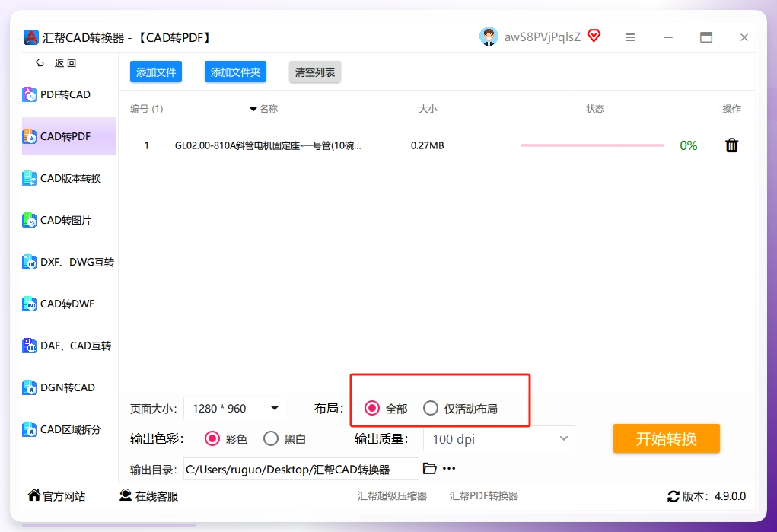Image resolution: width=777 pixels, height=532 pixels.
Task: Click the 版本: 4.9.0.0 text
Action: (714, 496)
